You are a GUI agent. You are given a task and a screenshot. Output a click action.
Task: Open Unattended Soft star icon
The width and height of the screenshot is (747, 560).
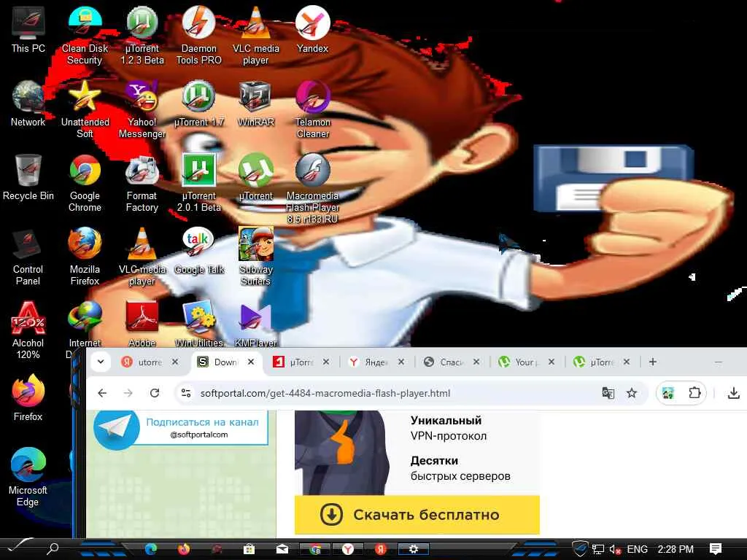pos(85,109)
